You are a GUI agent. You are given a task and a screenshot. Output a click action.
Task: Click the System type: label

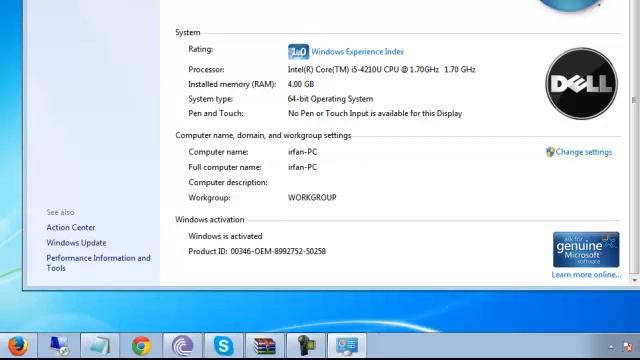pyautogui.click(x=211, y=99)
